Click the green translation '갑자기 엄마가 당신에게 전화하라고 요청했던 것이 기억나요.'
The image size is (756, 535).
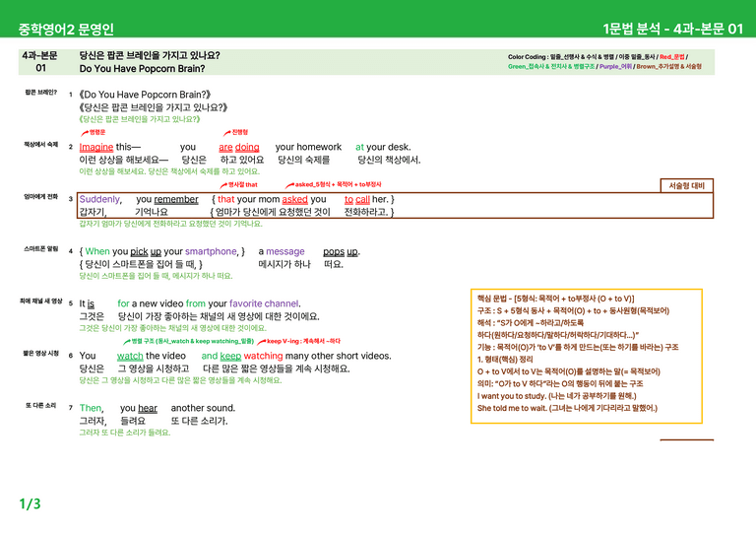click(170, 224)
